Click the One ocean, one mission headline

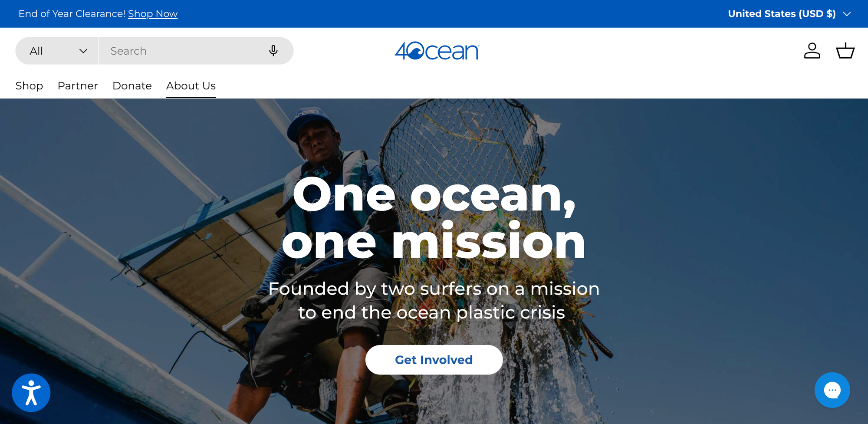click(x=434, y=218)
